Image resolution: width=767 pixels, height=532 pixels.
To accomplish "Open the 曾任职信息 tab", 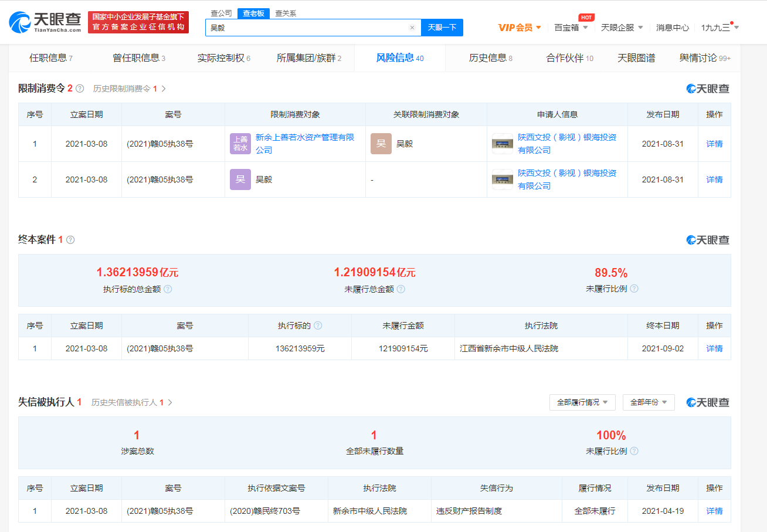I will point(139,58).
